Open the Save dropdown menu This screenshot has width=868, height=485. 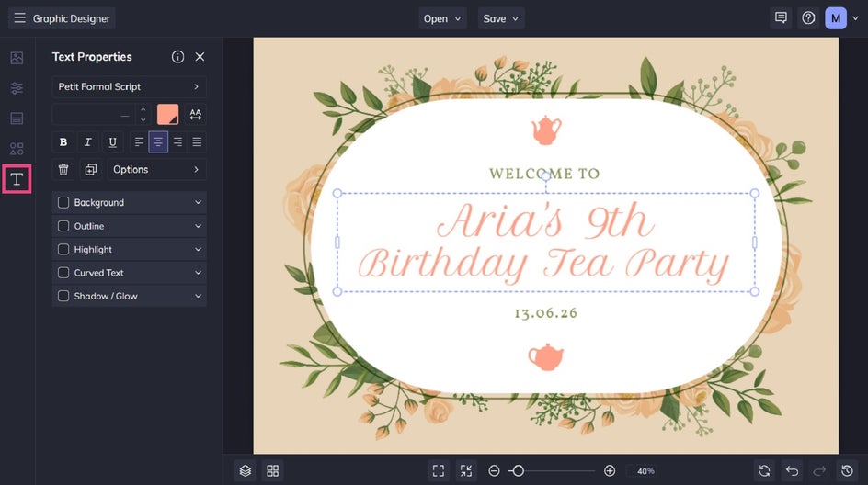(501, 18)
